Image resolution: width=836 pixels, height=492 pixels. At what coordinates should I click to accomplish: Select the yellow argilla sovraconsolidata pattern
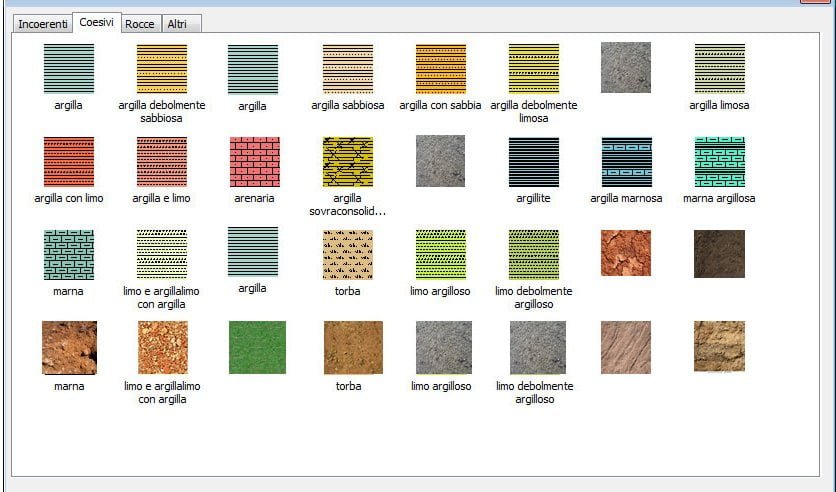tap(347, 162)
